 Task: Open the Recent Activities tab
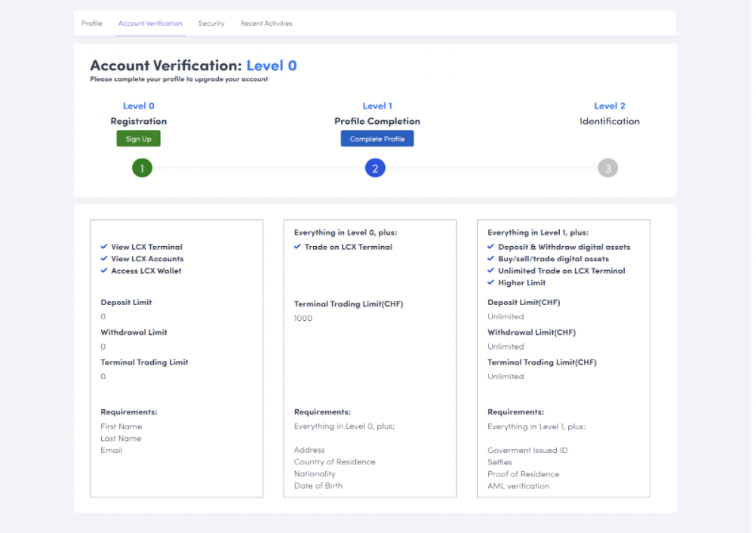(x=266, y=23)
